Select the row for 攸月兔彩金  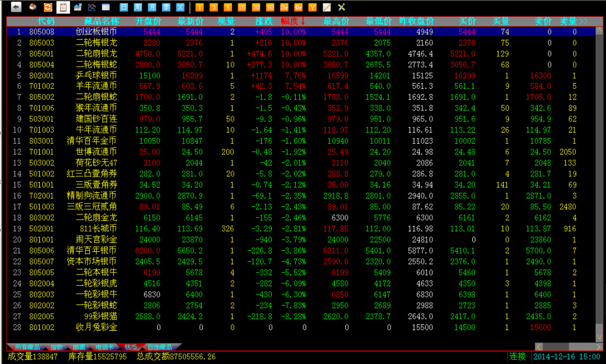click(301, 327)
